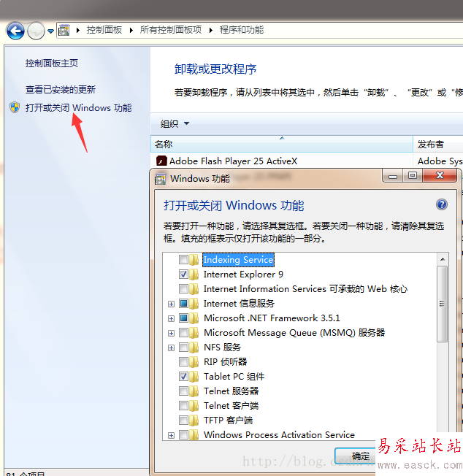Toggle Internet Information Services 可承载的 Web 核心 checkbox
The width and height of the screenshot is (463, 476).
click(183, 288)
